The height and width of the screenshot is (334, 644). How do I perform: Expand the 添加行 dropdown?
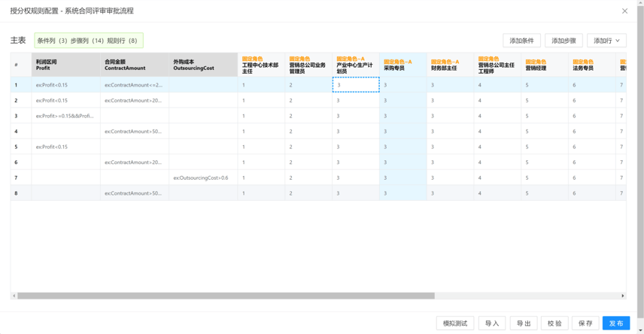tap(606, 41)
